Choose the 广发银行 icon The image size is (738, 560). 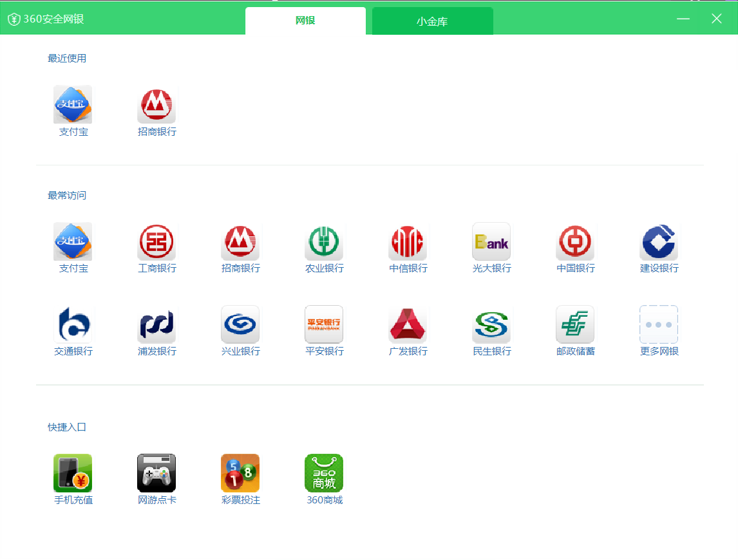pos(408,324)
